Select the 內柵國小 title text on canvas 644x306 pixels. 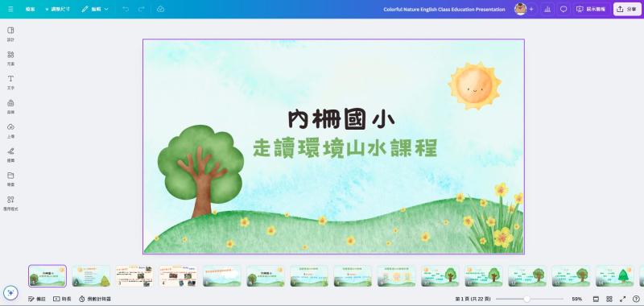pos(341,119)
